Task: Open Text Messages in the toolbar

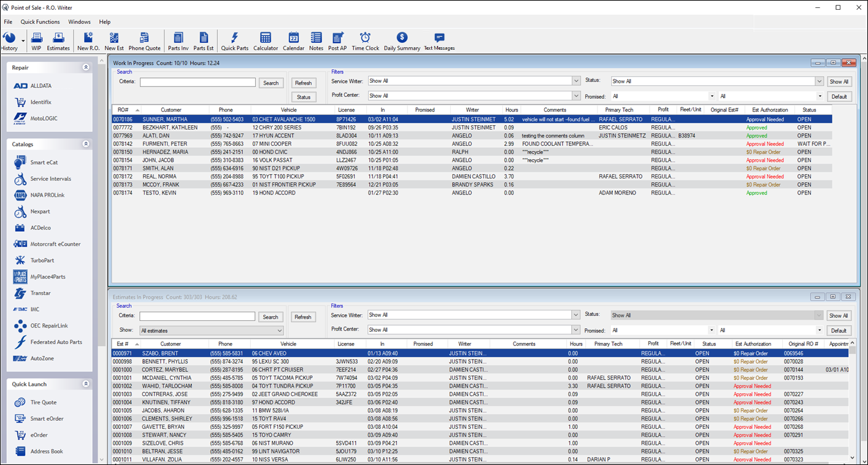Action: tap(439, 41)
